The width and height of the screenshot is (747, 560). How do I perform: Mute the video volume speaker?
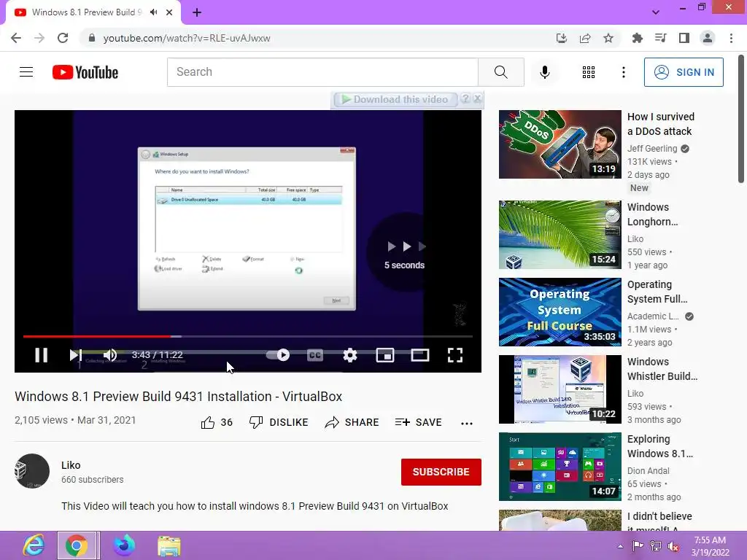point(110,355)
